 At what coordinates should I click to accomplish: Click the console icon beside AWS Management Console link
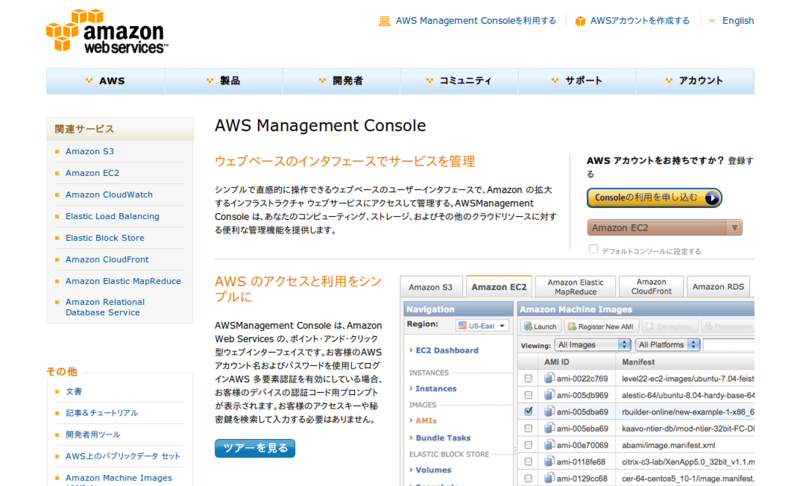[384, 21]
